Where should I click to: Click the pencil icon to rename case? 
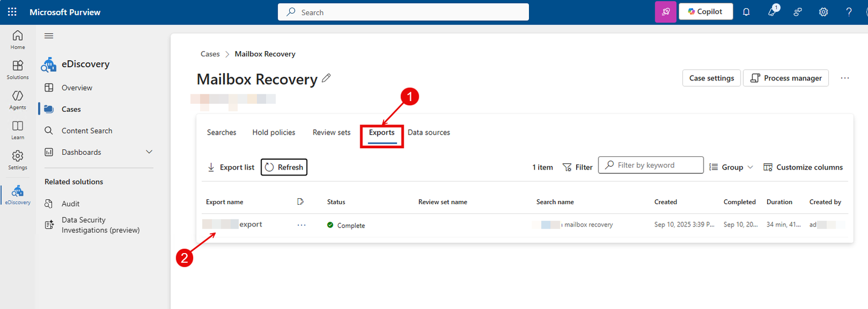326,78
